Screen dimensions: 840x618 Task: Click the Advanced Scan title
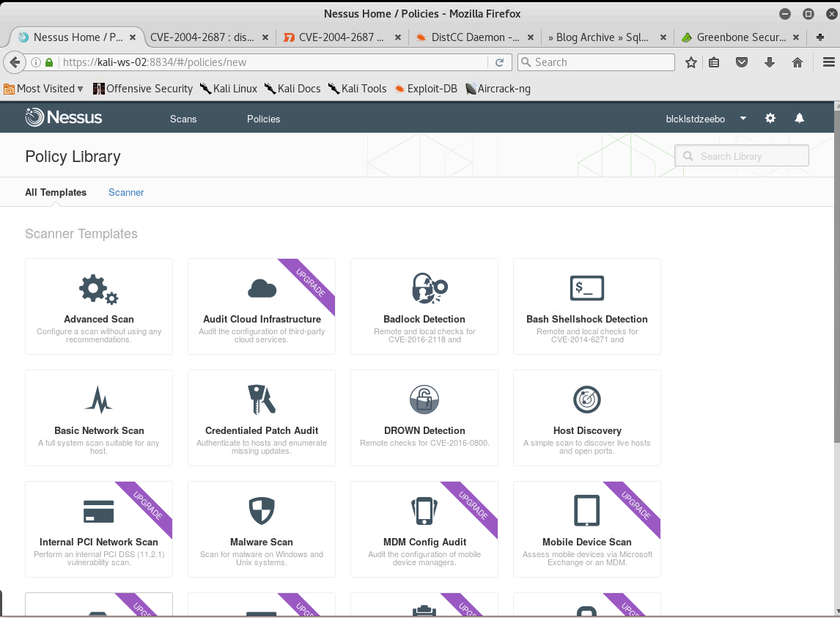click(98, 319)
